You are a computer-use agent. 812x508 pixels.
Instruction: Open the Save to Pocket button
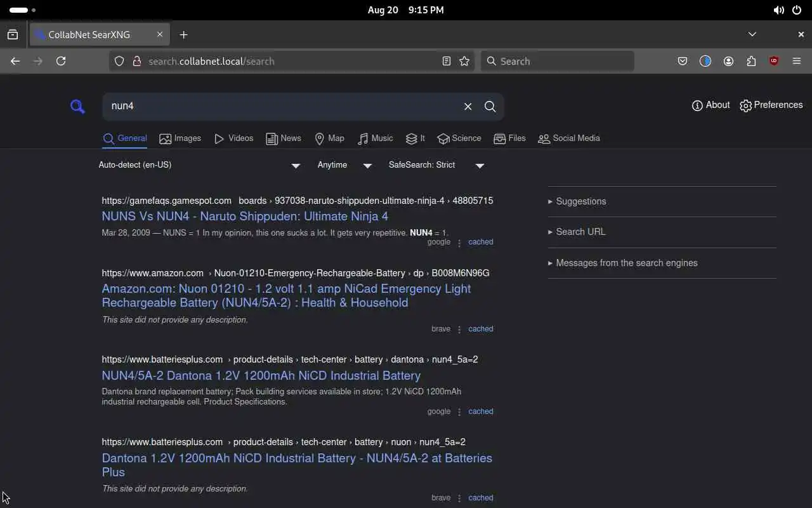point(683,61)
